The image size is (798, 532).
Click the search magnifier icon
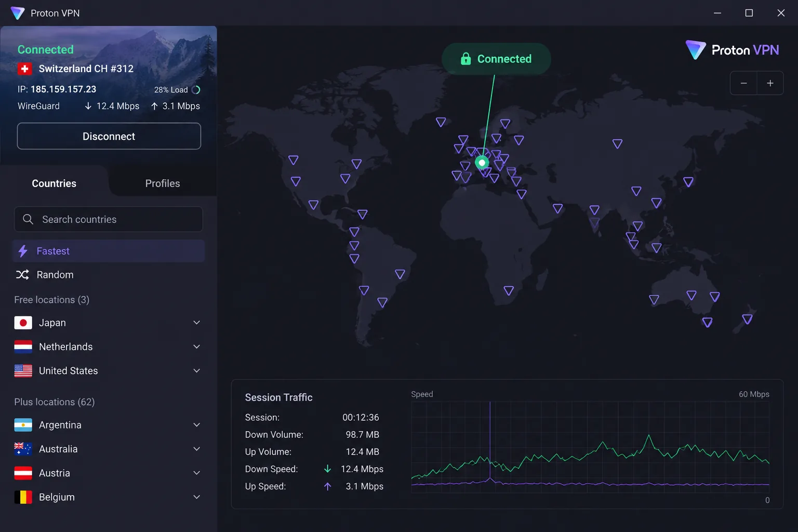tap(28, 219)
